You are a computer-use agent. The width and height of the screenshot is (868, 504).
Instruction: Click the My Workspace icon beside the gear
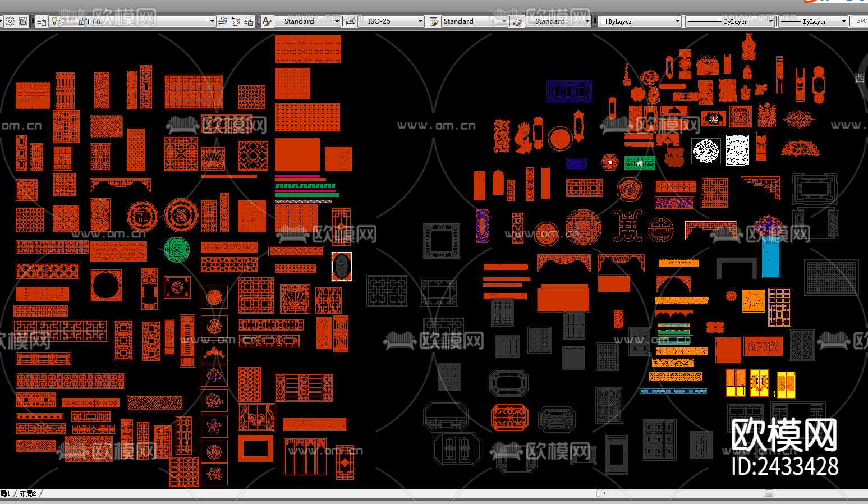tap(23, 21)
